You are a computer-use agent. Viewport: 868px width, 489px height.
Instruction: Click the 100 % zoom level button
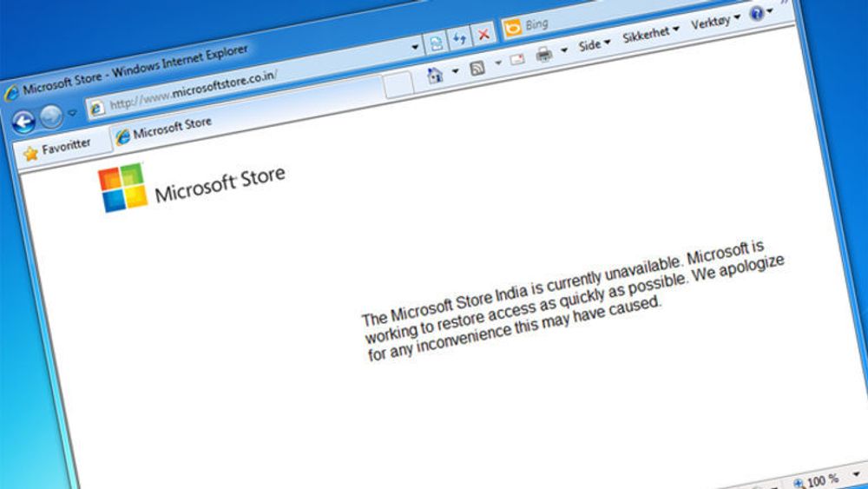(817, 481)
